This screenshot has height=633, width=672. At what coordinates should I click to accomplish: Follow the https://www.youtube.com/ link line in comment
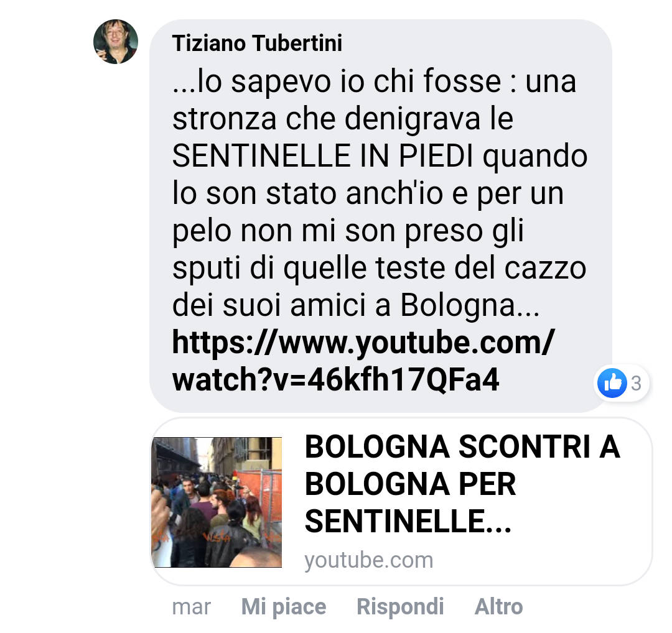click(x=363, y=343)
